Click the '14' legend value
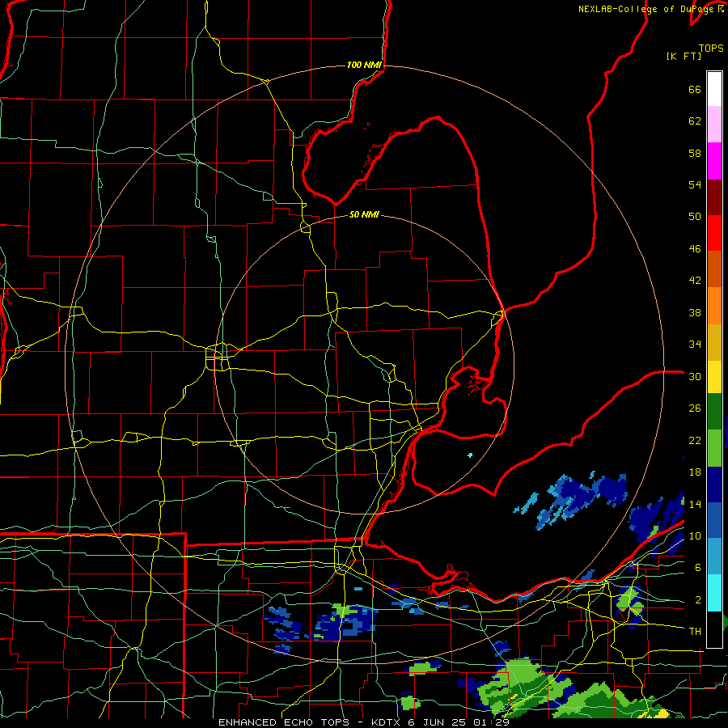 695,504
